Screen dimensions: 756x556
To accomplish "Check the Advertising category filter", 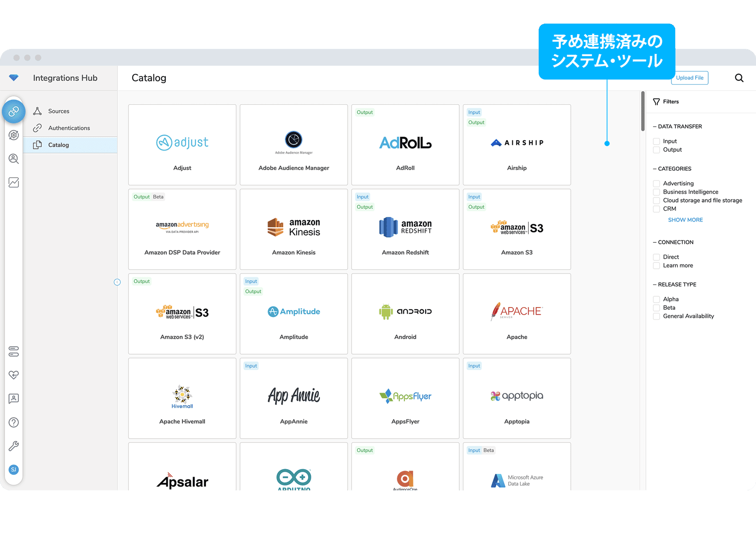I will click(x=656, y=183).
